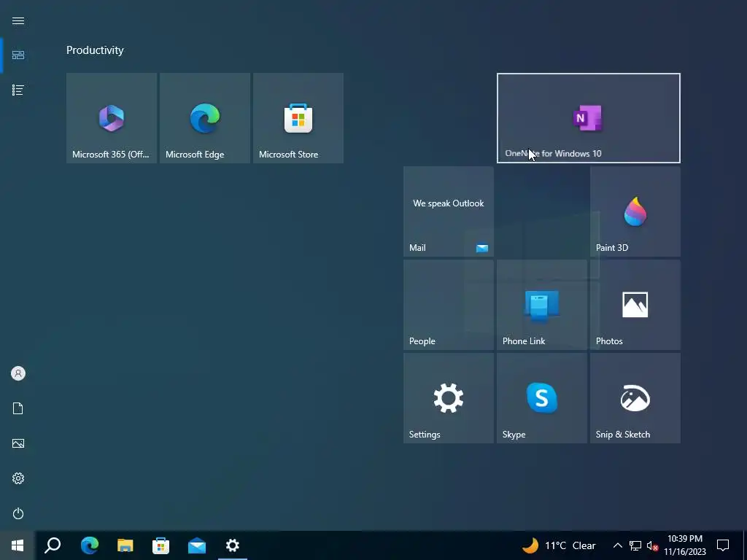Launch the Photos tile

(635, 305)
